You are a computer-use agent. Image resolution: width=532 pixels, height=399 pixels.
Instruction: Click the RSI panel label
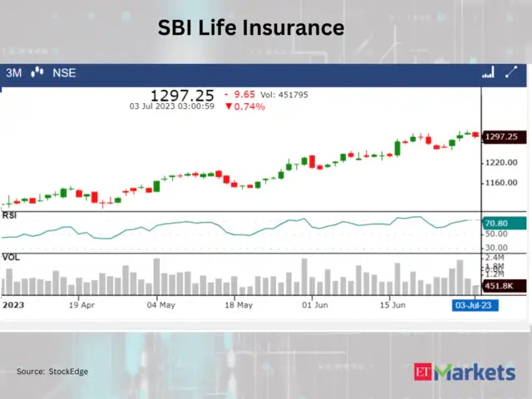[9, 215]
